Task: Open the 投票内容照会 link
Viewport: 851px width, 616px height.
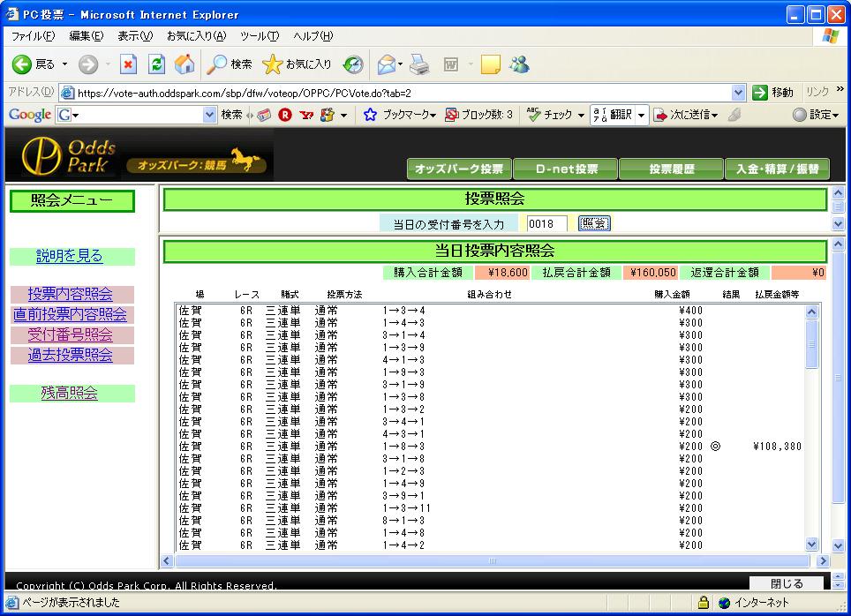Action: [71, 294]
